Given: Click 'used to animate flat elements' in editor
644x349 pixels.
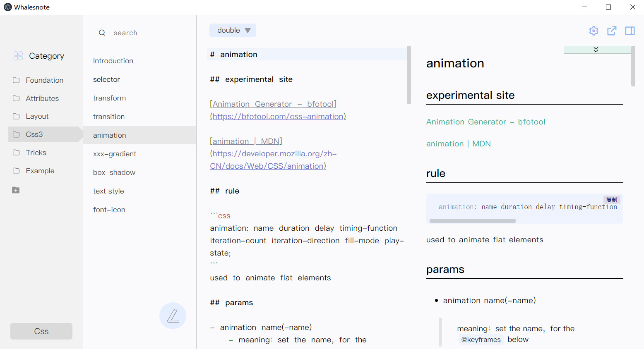Looking at the screenshot, I should pos(270,278).
